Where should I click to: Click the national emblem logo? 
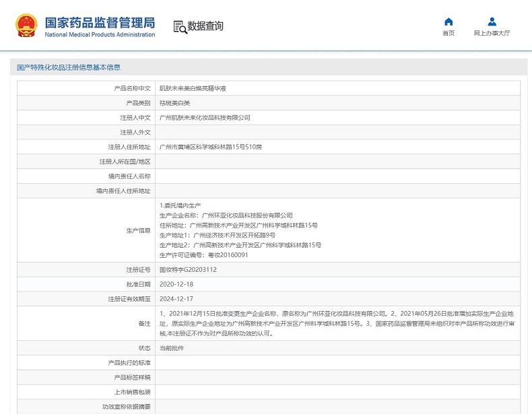point(26,26)
